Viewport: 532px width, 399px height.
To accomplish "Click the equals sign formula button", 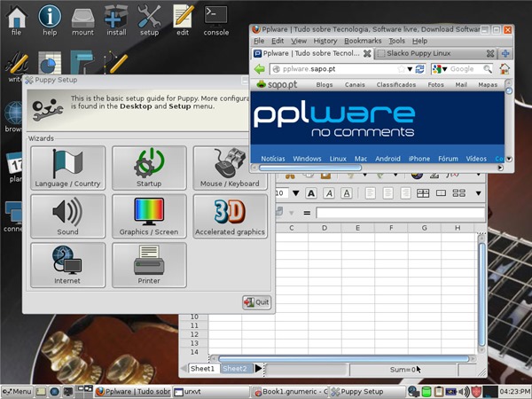I will click(307, 213).
